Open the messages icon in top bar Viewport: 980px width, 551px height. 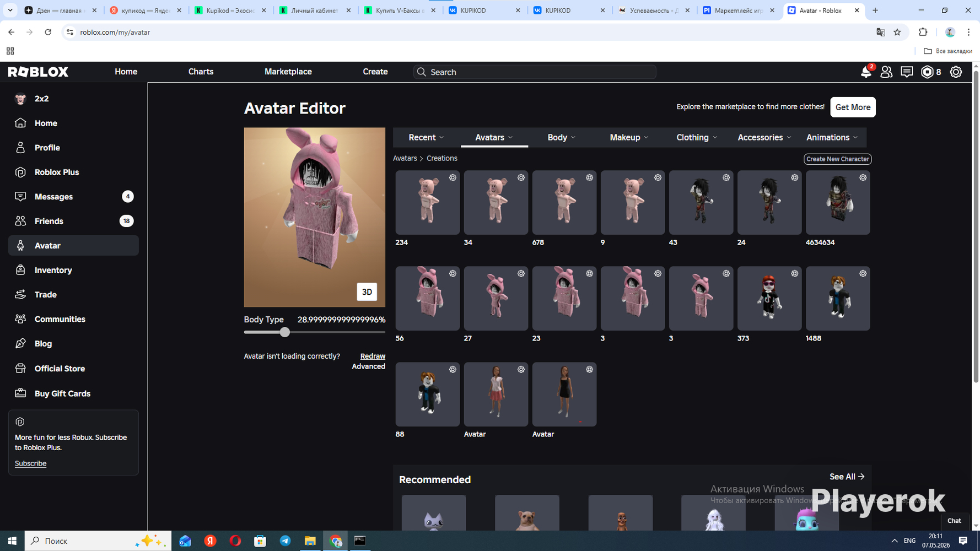click(907, 72)
